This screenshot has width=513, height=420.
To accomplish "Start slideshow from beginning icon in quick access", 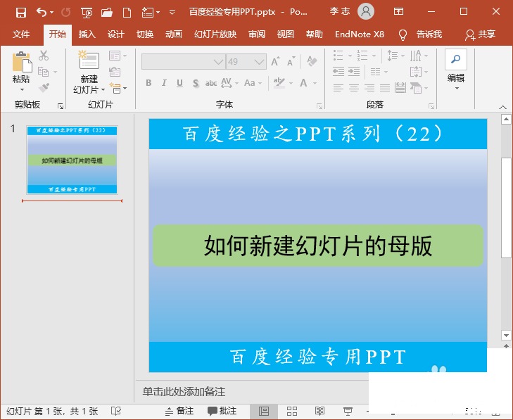I will (87, 13).
